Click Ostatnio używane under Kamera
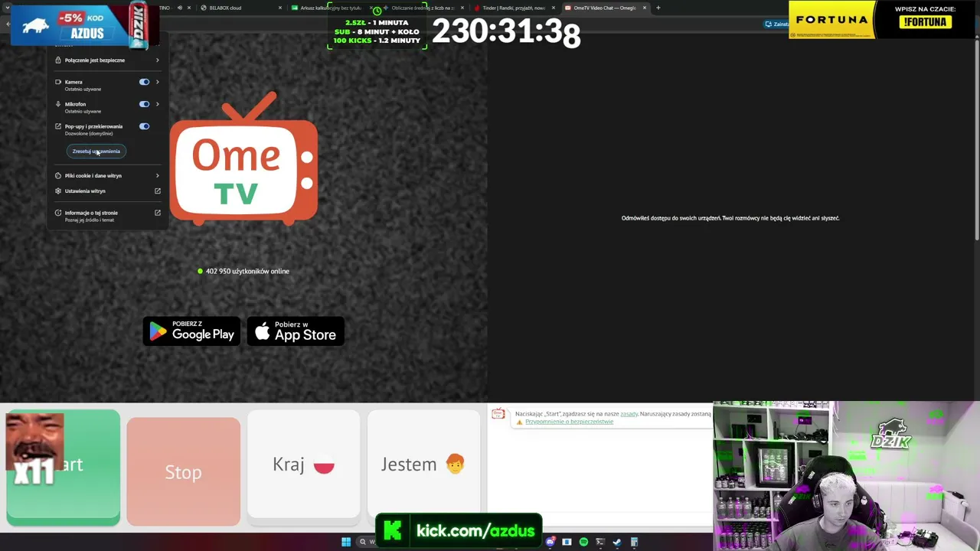Screen dimensions: 980x551 83,89
